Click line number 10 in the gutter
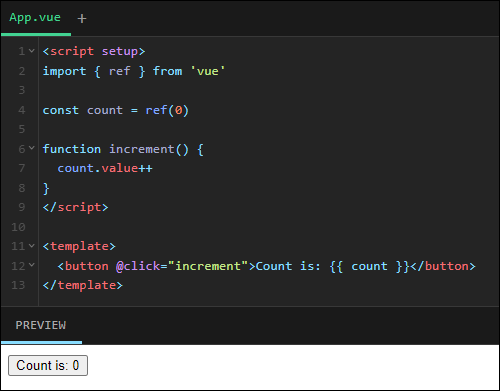Screen dimensions: 500x391 (x=18, y=227)
